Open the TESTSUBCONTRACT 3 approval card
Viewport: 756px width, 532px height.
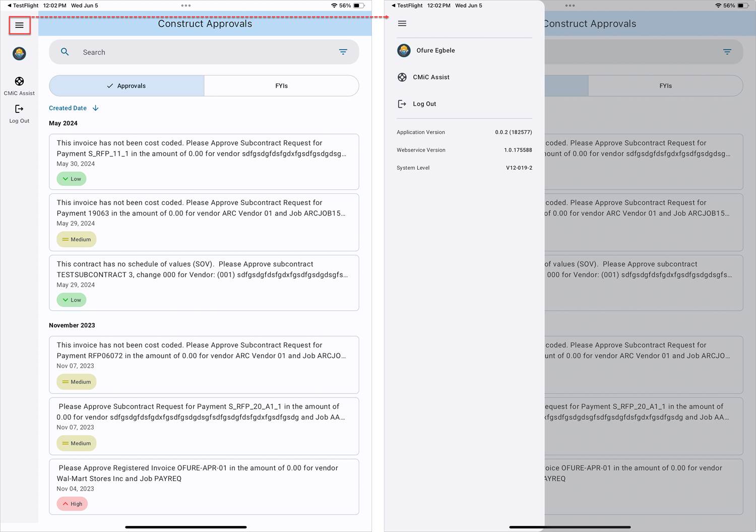[x=204, y=283]
